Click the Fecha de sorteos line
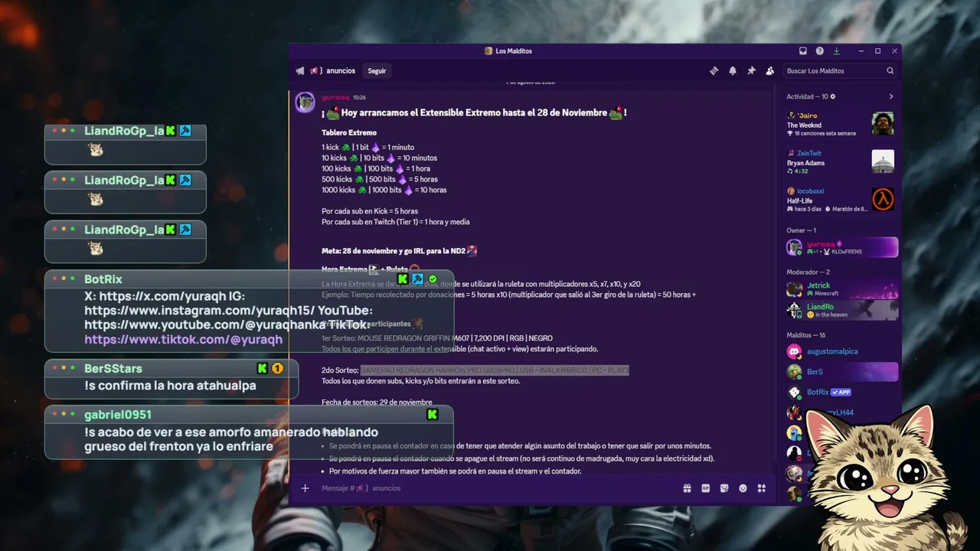Viewport: 980px width, 551px height. 377,403
